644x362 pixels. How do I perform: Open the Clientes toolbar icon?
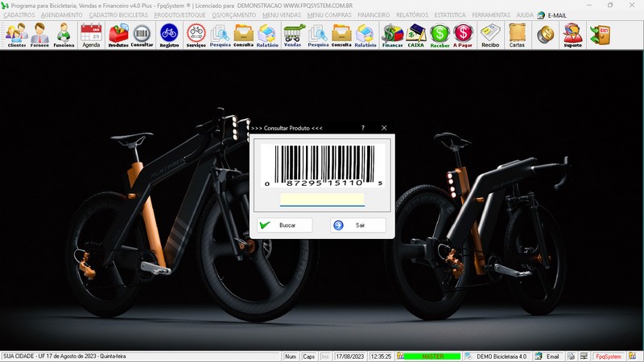point(16,35)
